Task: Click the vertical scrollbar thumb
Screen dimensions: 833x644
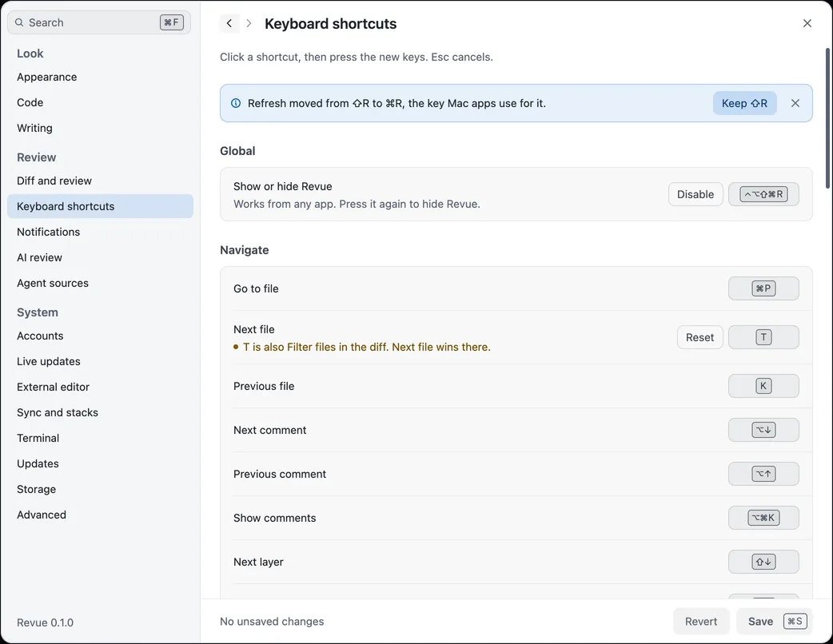Action: (x=827, y=118)
